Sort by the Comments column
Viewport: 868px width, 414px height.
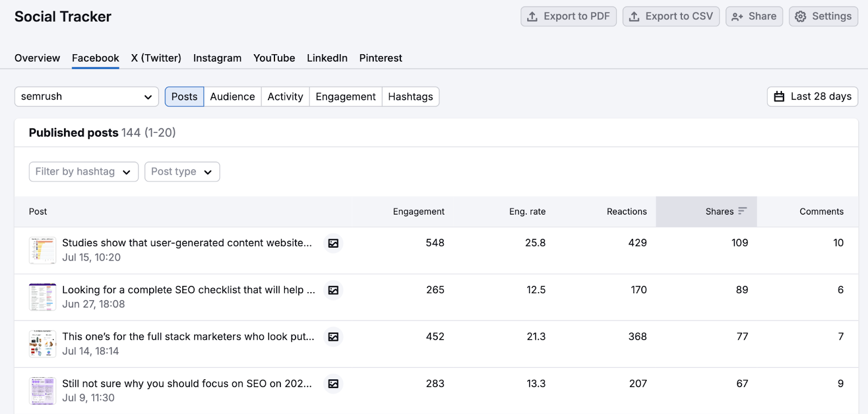(821, 211)
